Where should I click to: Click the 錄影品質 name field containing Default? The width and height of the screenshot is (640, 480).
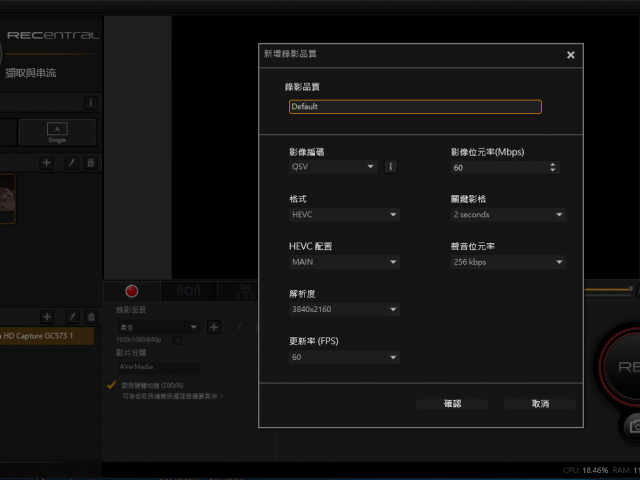point(415,107)
